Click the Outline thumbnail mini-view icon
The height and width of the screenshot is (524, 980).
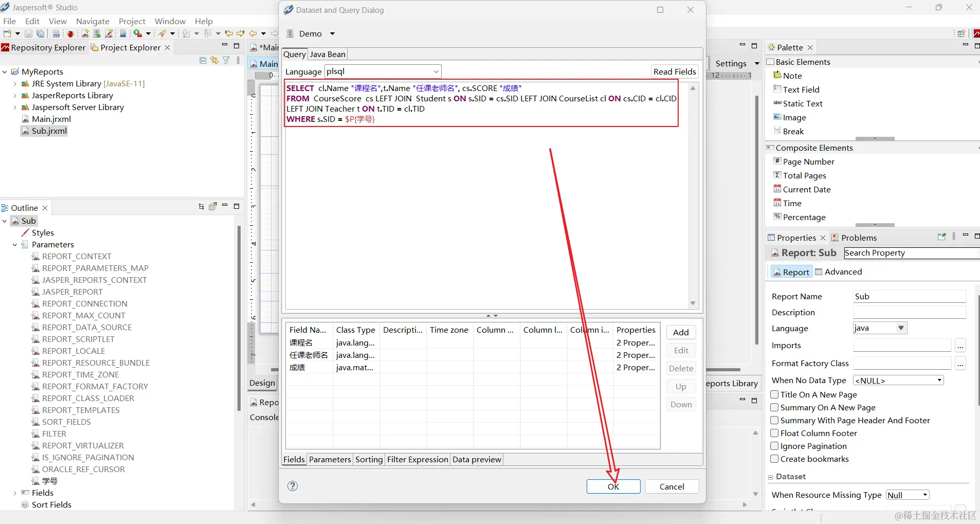213,206
